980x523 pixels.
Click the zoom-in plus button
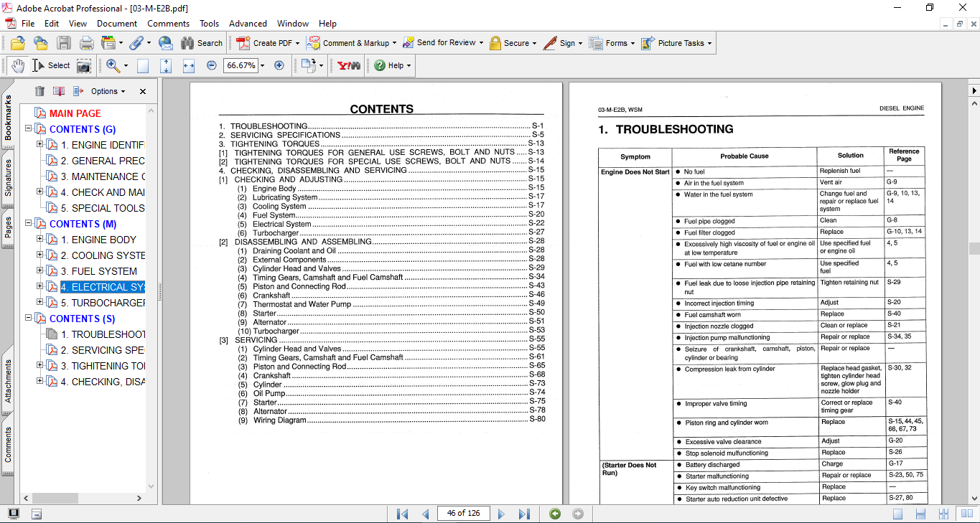[x=279, y=65]
